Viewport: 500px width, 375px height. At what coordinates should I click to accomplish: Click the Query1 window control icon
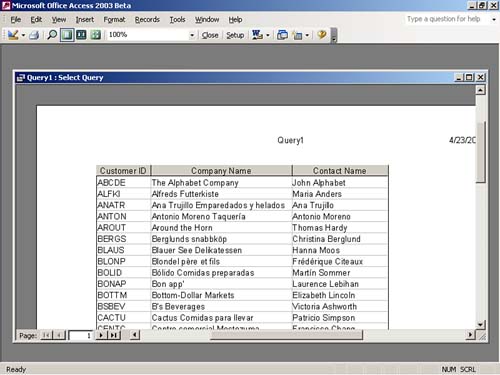(21, 78)
